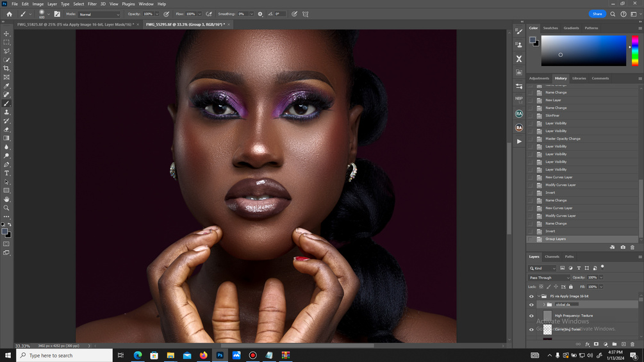Select the Eraser tool

click(x=6, y=129)
